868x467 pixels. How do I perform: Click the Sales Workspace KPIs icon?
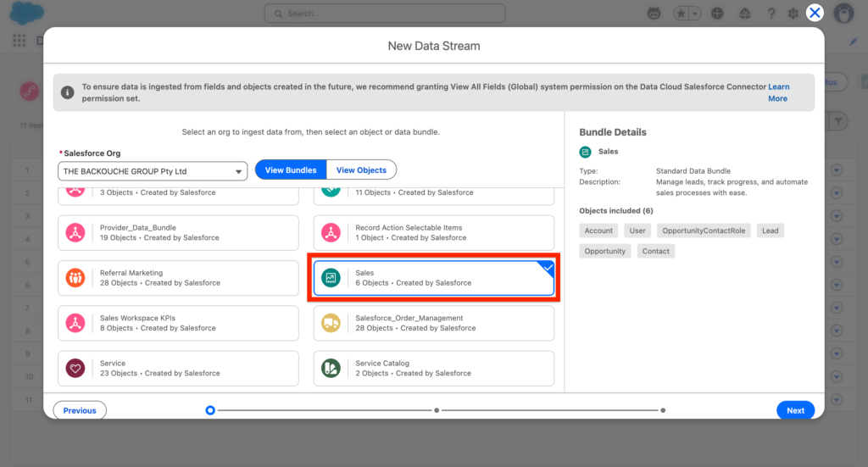pyautogui.click(x=76, y=323)
